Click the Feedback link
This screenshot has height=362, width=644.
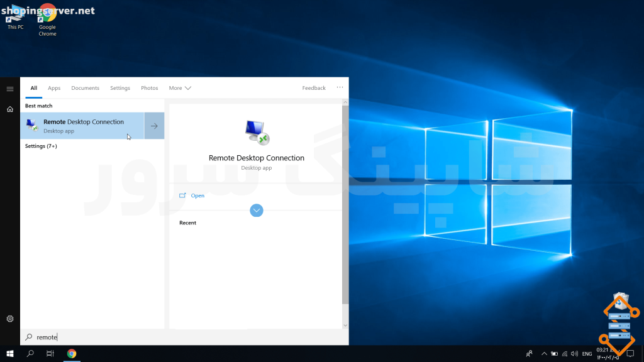coord(314,88)
